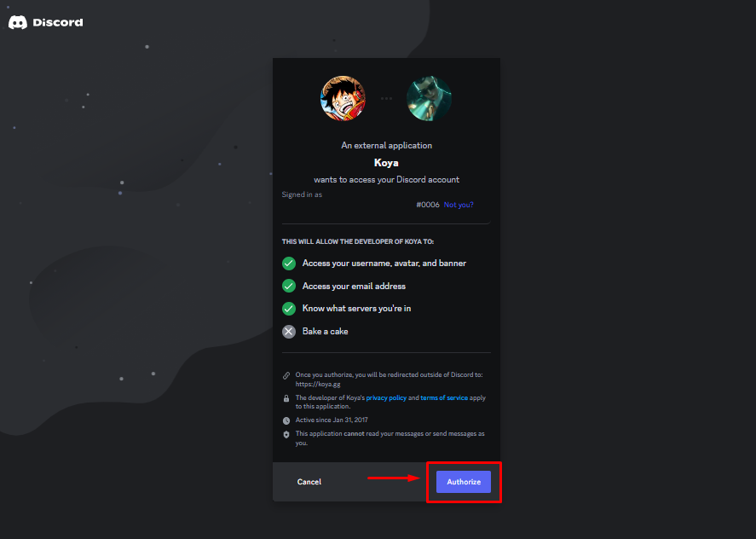Click the Access your email address text

point(354,286)
